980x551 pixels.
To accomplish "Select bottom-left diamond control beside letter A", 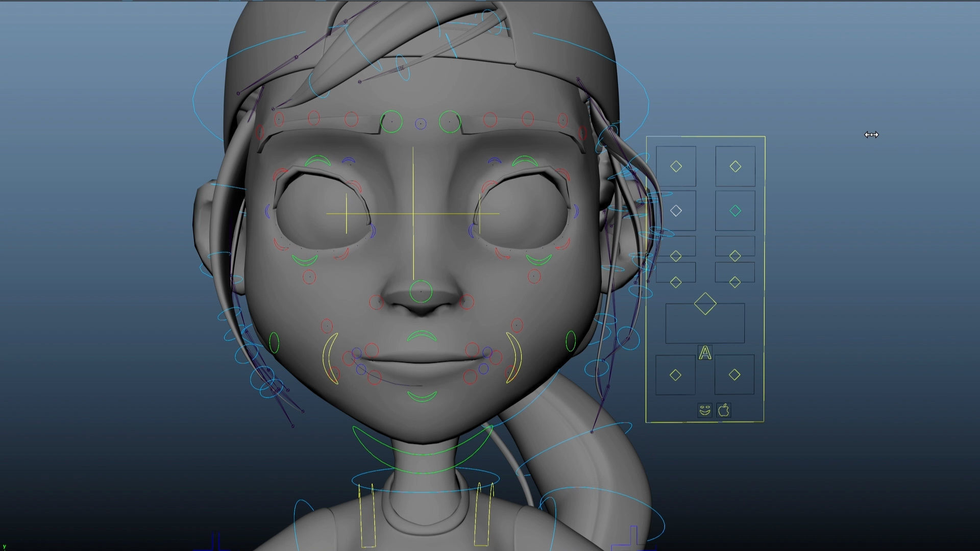I will click(675, 375).
